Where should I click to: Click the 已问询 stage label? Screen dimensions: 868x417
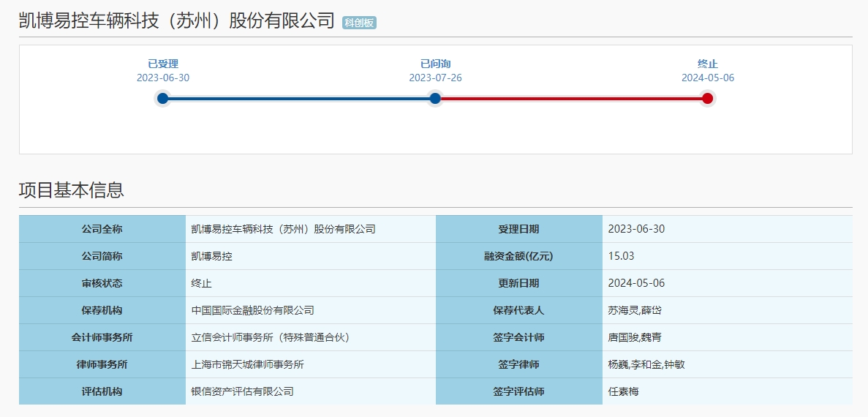click(x=435, y=64)
